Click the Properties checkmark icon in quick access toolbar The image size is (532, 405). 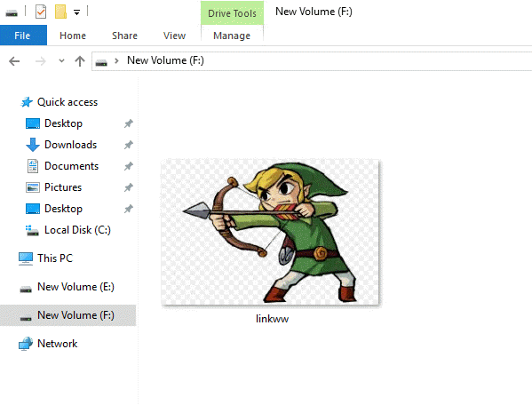coord(41,12)
